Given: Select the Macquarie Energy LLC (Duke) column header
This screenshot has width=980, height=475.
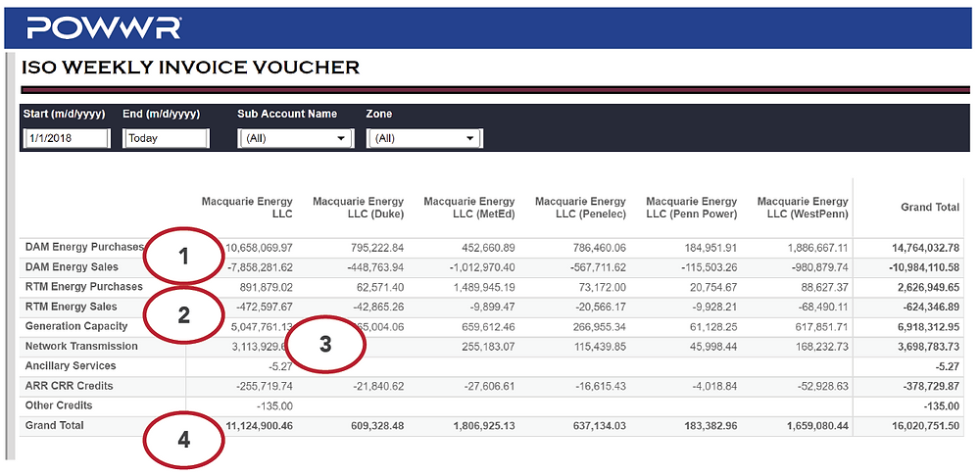Looking at the screenshot, I should 358,209.
